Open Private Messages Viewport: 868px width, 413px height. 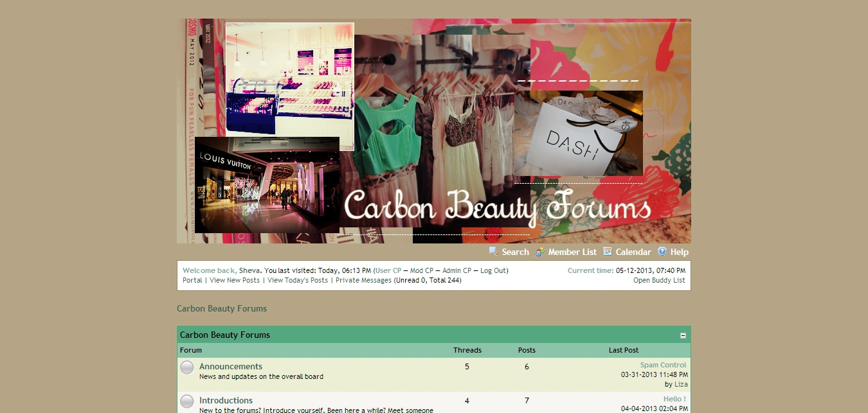click(x=363, y=280)
